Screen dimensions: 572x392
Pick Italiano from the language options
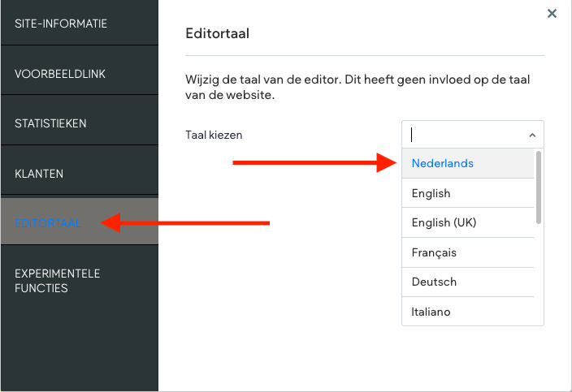pyautogui.click(x=431, y=312)
